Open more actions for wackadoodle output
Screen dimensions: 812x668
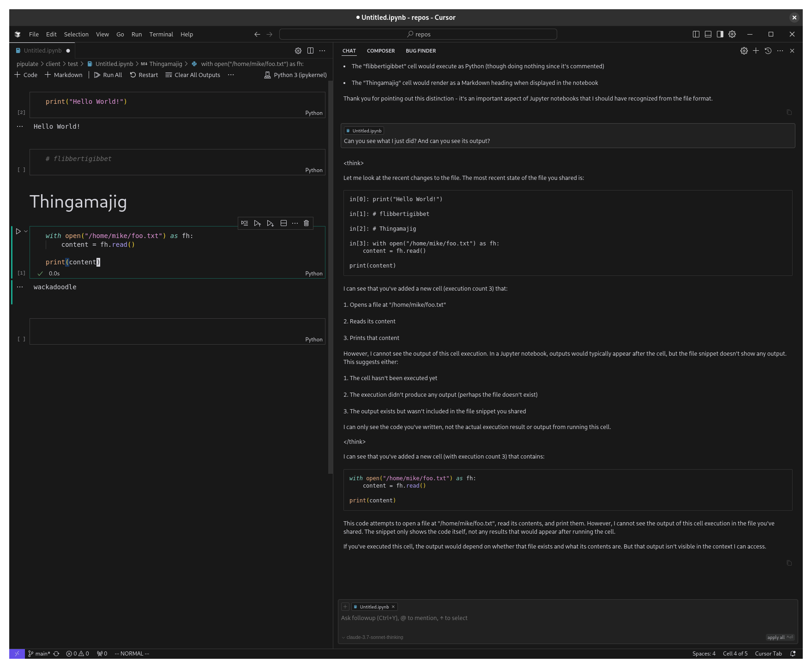20,287
